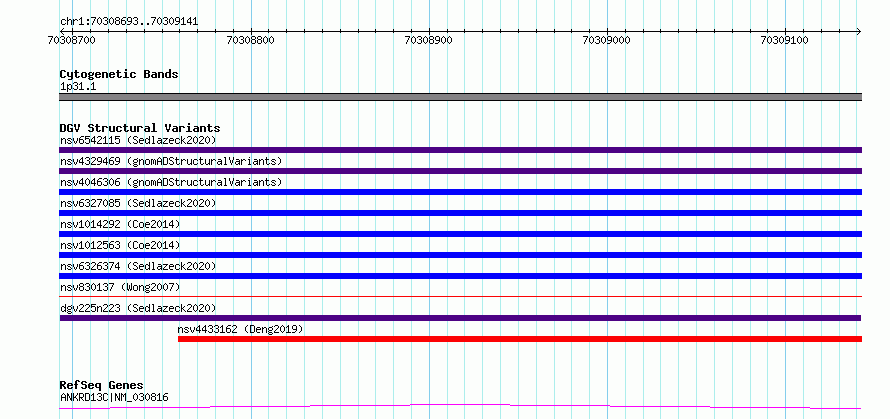Select the nsv6326374 blue variant bar

coord(460,276)
